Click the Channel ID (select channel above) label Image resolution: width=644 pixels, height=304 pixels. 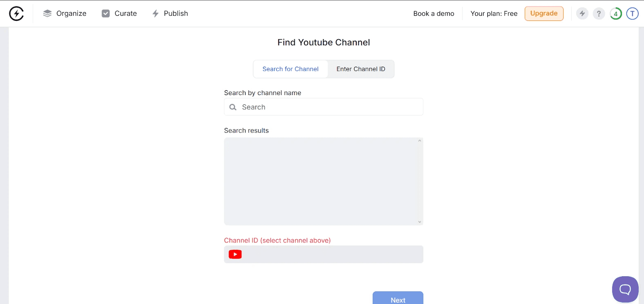pos(277,240)
